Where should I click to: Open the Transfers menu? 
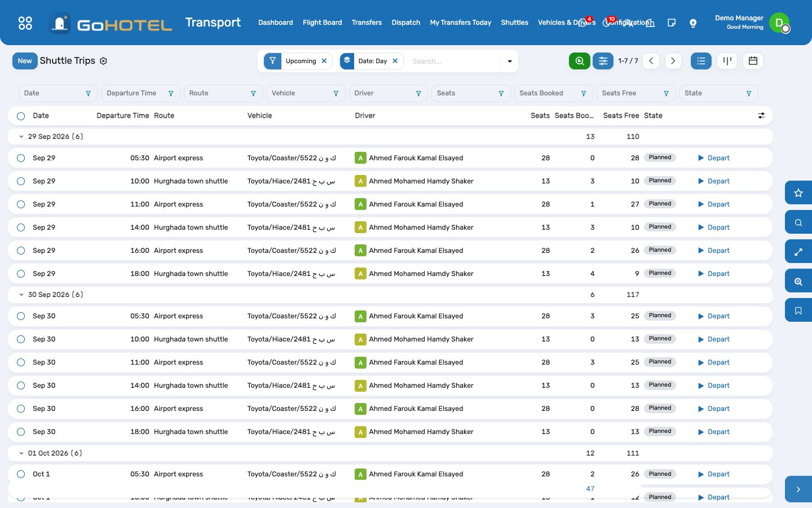367,23
